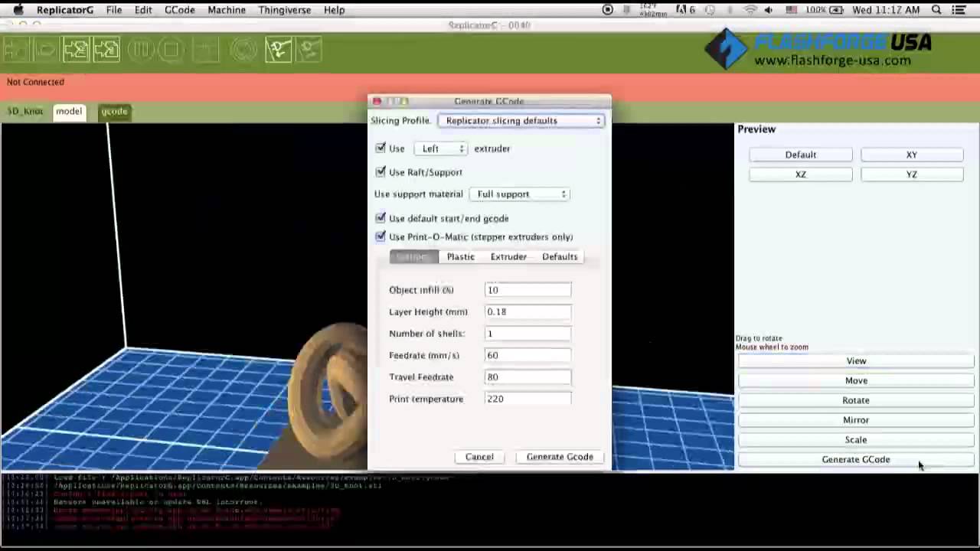Click the Object infill (%) field

(528, 290)
